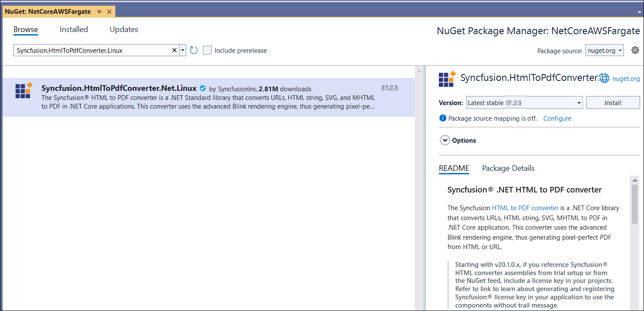Screen dimensions: 644x311
Task: Click the package source mapping info icon
Action: click(x=442, y=118)
